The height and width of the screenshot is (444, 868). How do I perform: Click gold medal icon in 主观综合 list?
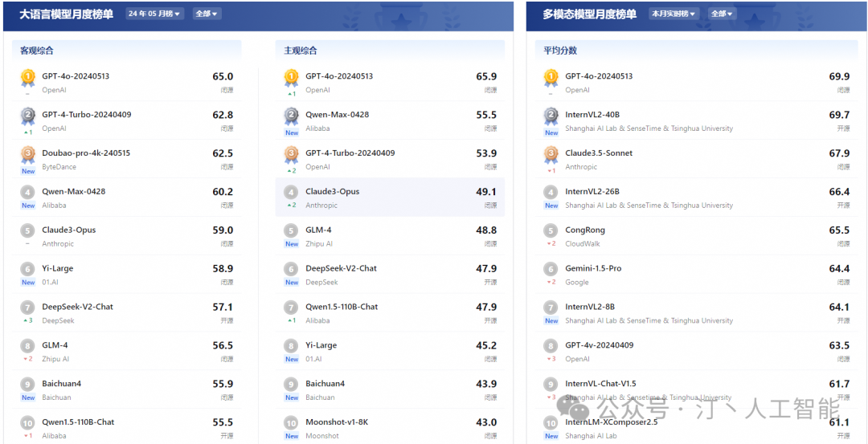(x=291, y=78)
